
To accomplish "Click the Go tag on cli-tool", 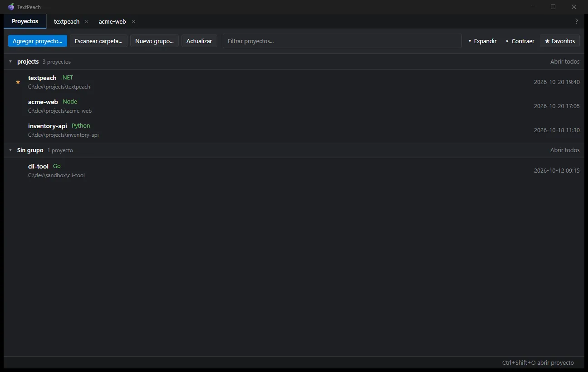I will (x=57, y=166).
